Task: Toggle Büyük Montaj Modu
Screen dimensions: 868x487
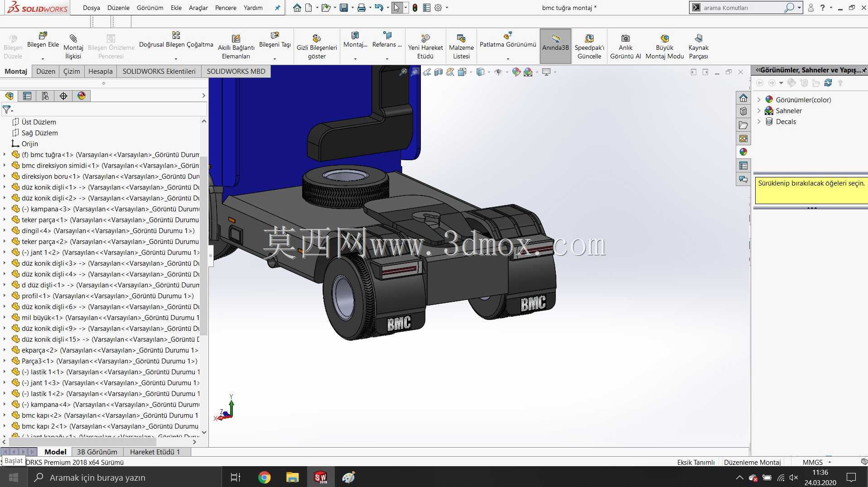Action: [x=665, y=46]
